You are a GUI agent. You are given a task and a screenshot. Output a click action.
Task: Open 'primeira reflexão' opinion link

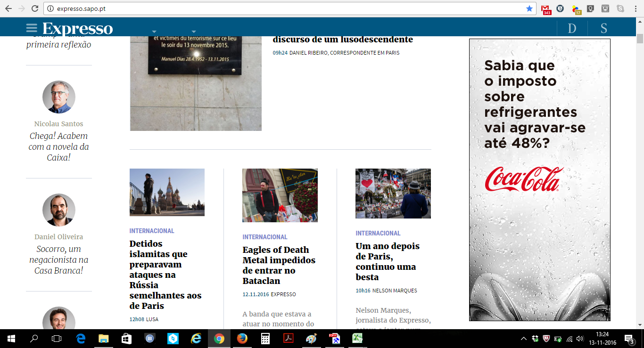(58, 44)
